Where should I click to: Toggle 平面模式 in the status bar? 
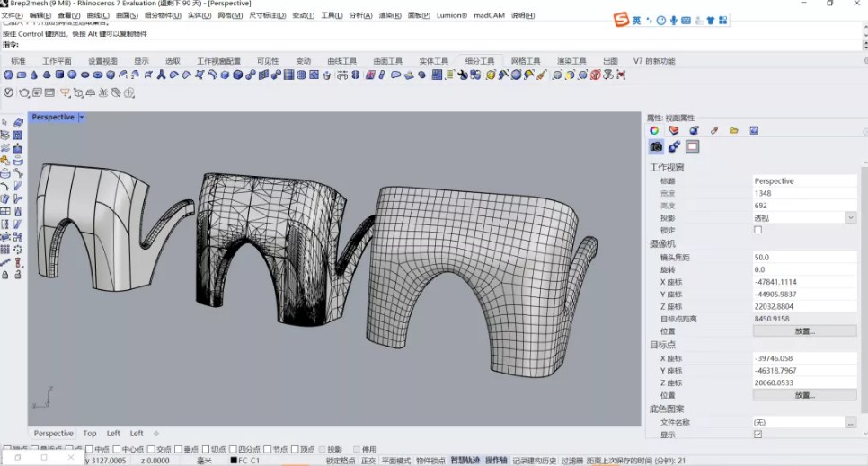click(395, 461)
